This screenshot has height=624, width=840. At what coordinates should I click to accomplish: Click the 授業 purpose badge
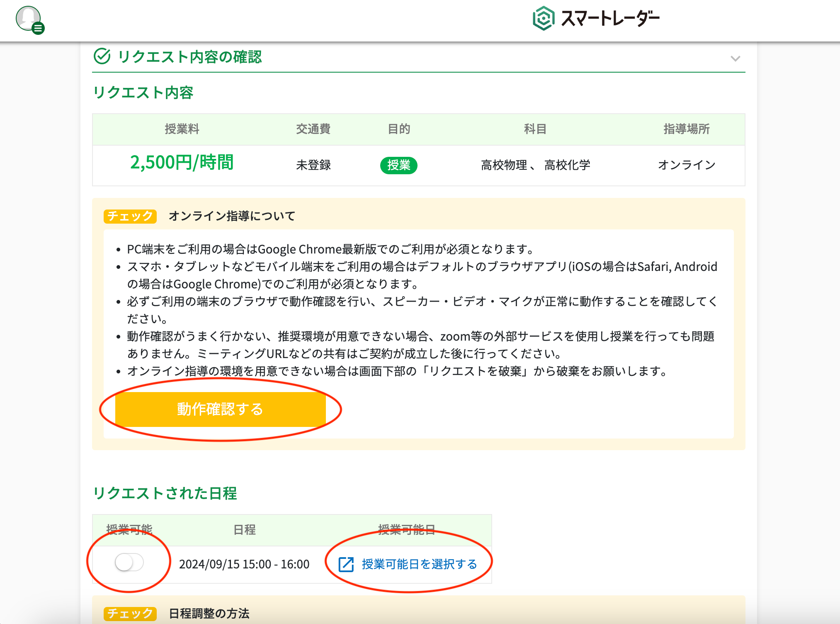pos(398,165)
